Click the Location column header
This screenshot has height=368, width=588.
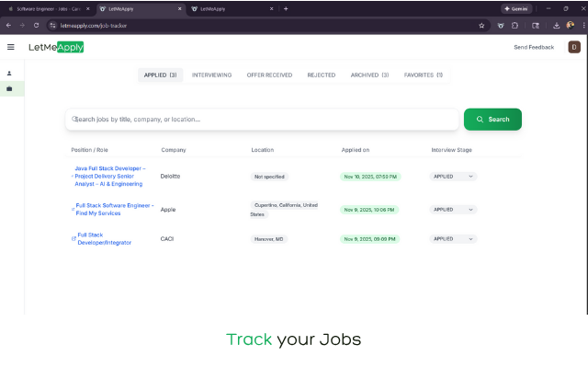(262, 150)
